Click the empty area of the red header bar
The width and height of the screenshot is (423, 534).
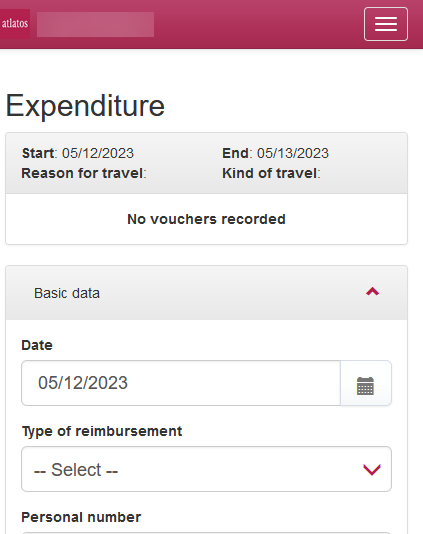[x=259, y=24]
